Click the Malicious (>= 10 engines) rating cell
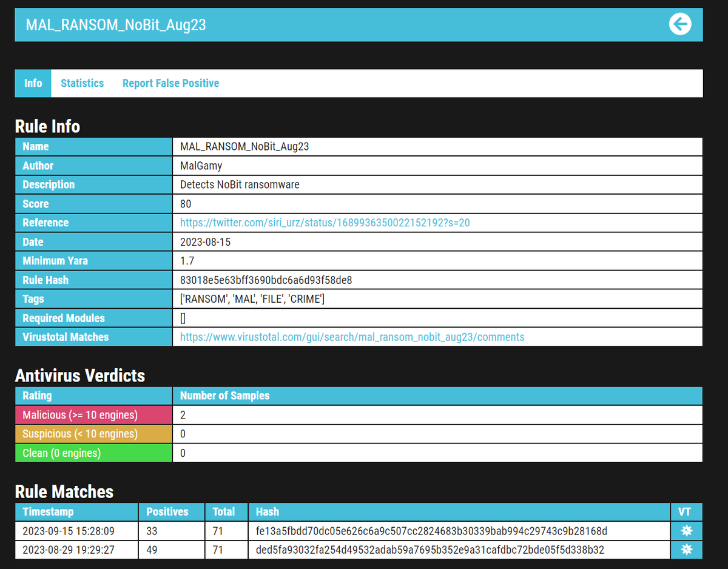 (93, 415)
